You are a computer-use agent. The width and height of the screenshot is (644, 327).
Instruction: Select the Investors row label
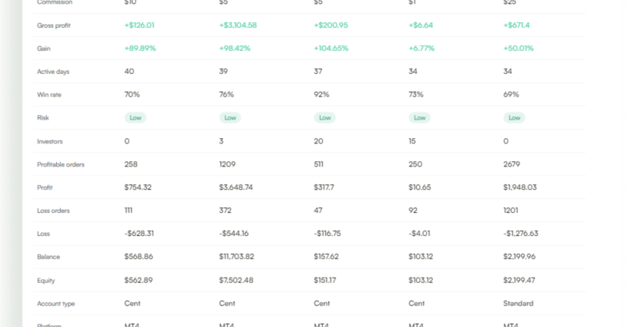tap(49, 141)
